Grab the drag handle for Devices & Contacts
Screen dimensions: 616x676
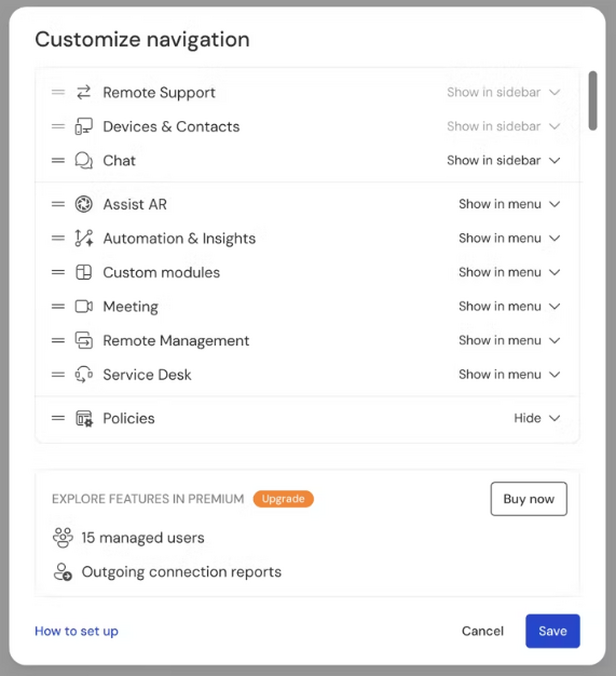click(x=58, y=126)
